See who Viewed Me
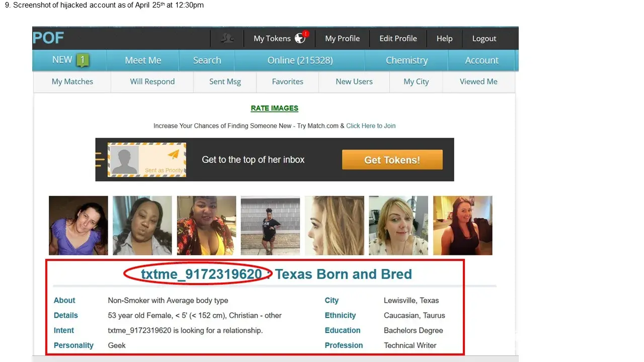 [478, 81]
